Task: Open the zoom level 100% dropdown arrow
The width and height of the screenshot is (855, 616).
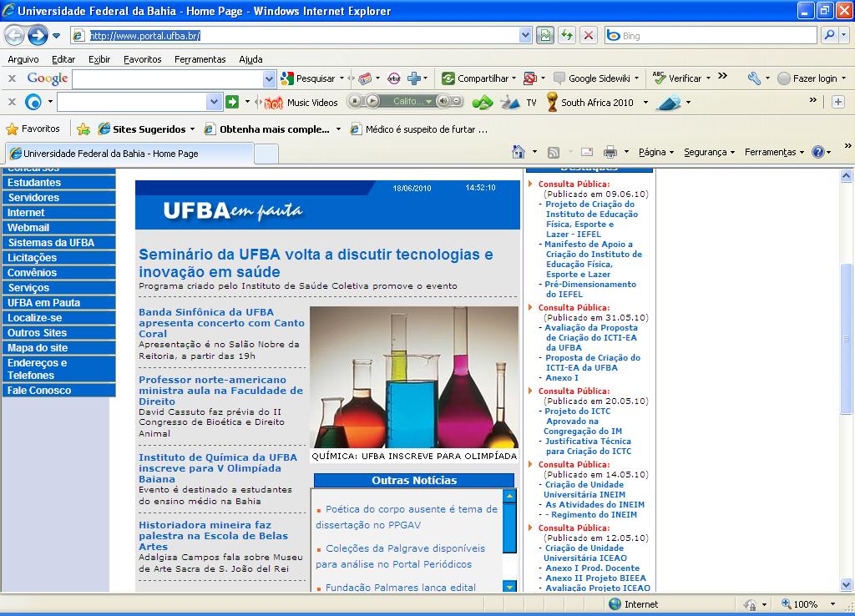Action: pos(832,604)
